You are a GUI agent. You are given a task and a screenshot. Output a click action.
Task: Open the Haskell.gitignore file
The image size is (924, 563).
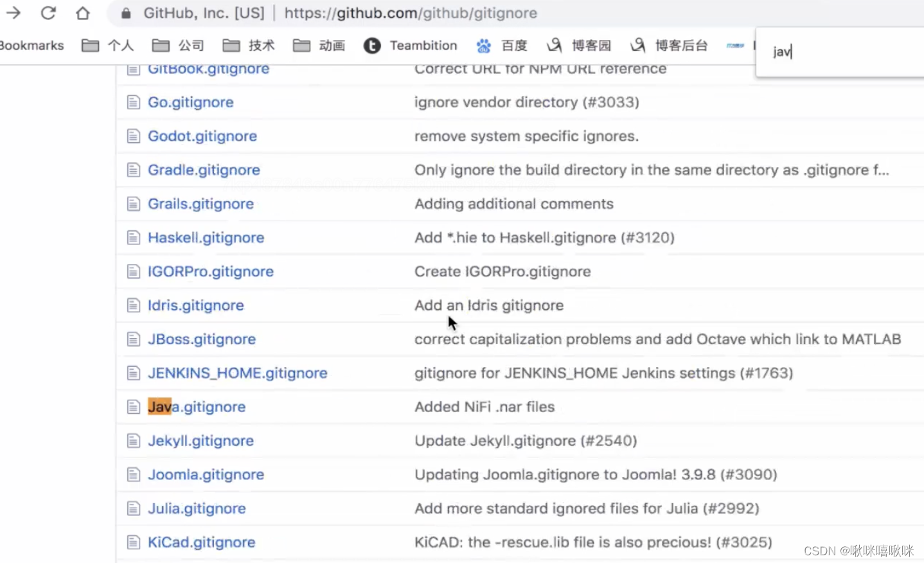[x=206, y=238]
